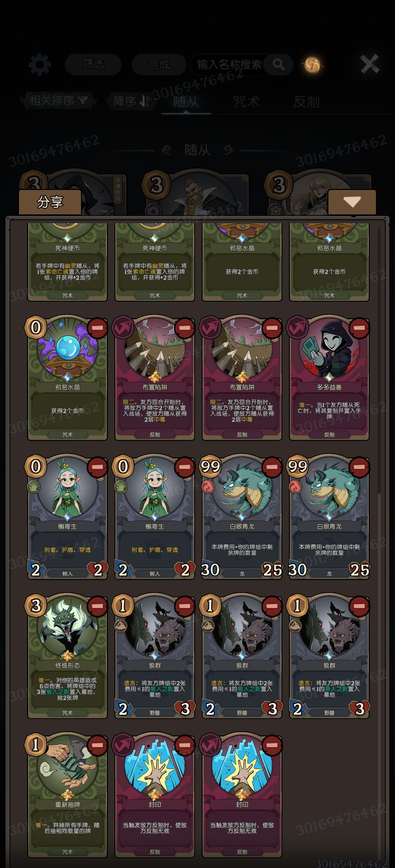Open the settings gear icon
The width and height of the screenshot is (395, 868).
tap(39, 65)
